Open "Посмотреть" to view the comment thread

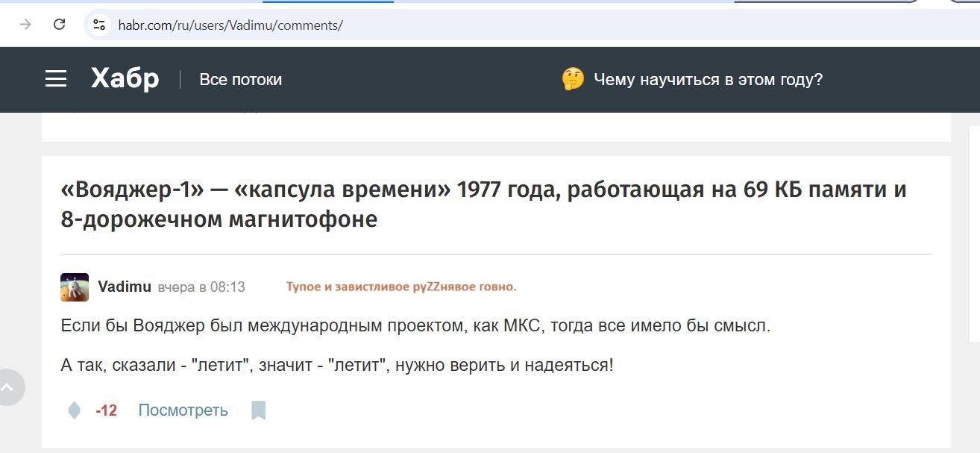(x=183, y=410)
